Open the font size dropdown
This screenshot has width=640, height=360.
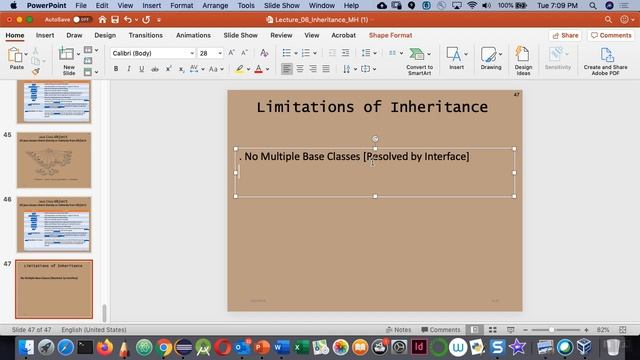[x=220, y=53]
